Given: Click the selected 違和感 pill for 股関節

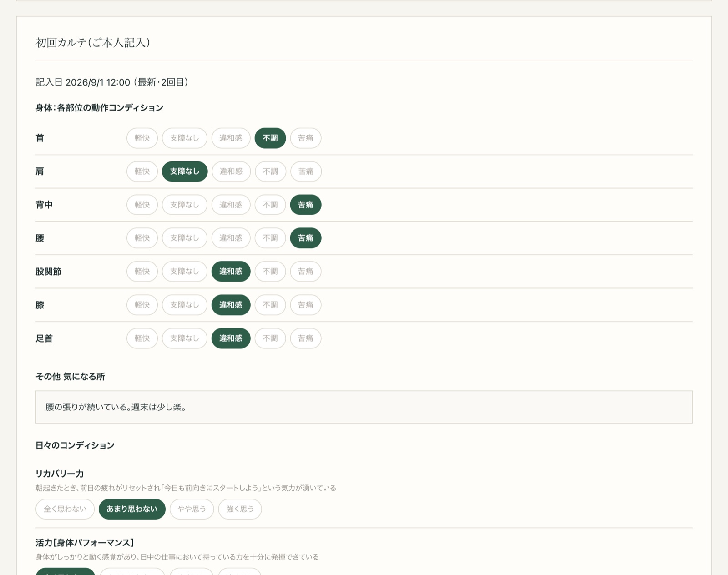Looking at the screenshot, I should pyautogui.click(x=231, y=272).
